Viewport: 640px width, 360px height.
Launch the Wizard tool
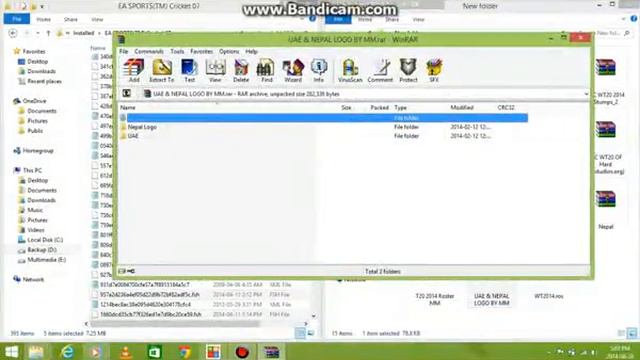(293, 71)
